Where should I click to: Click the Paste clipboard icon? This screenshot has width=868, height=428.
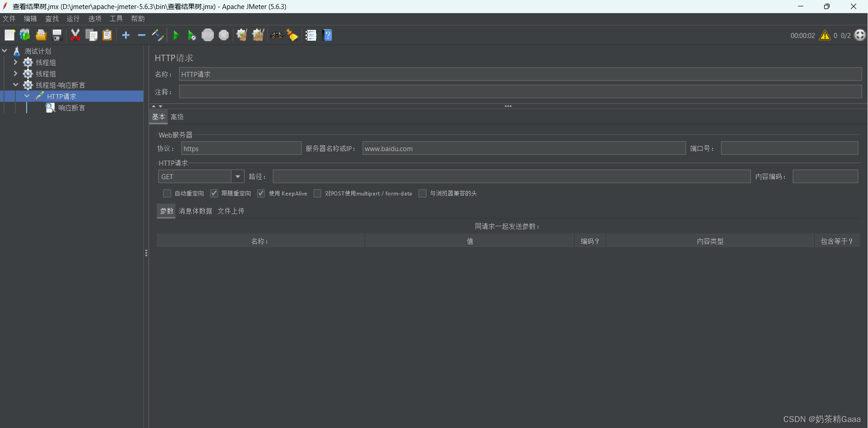pos(107,35)
